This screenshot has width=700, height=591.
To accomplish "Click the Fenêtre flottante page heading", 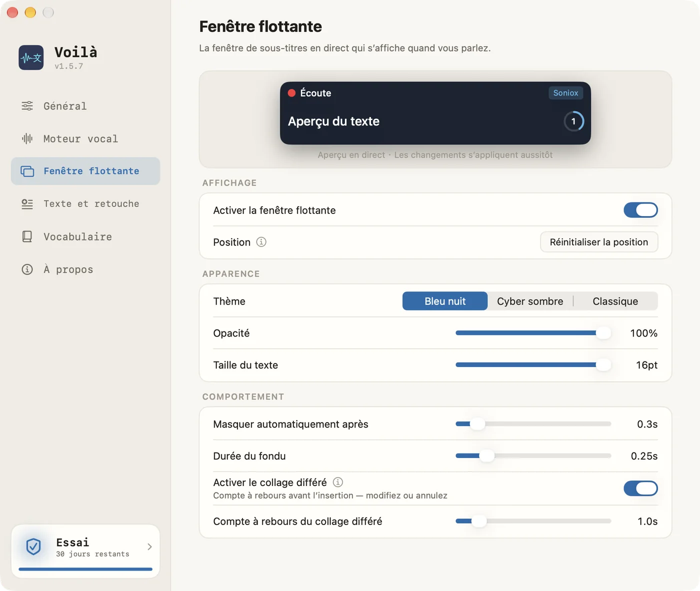I will tap(260, 26).
